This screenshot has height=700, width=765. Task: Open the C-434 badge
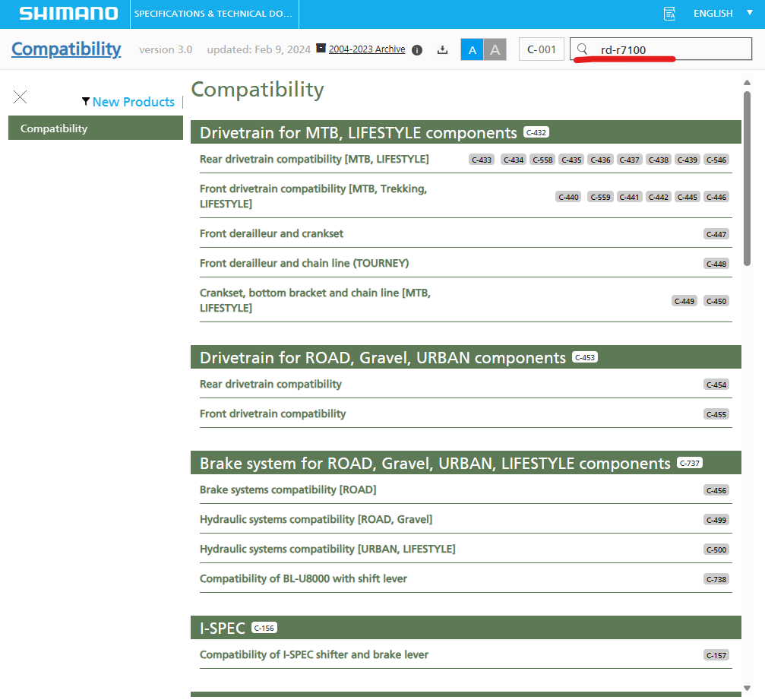(514, 160)
